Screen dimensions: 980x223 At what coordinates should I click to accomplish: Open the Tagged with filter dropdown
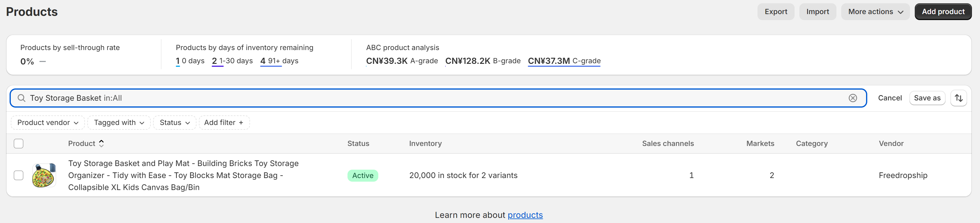tap(119, 123)
